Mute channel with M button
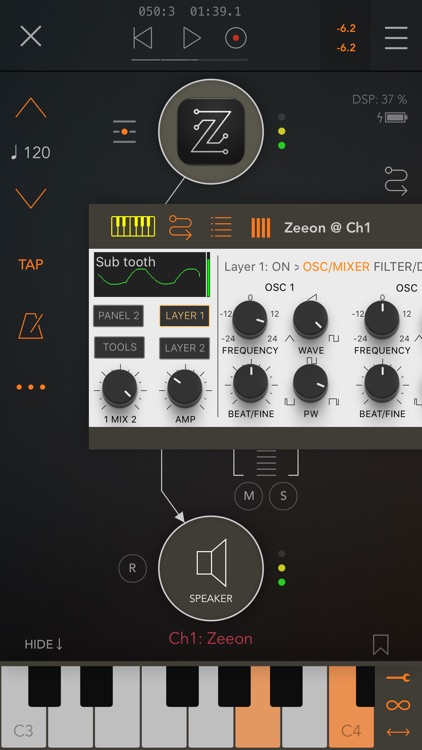This screenshot has height=750, width=422. 249,496
